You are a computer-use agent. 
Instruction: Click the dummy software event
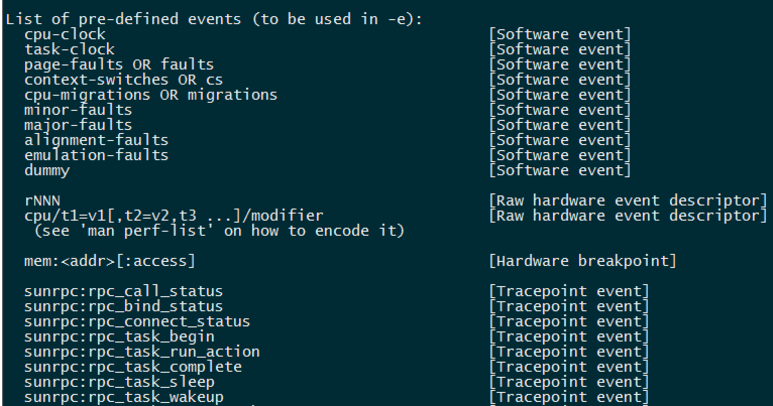coord(47,170)
